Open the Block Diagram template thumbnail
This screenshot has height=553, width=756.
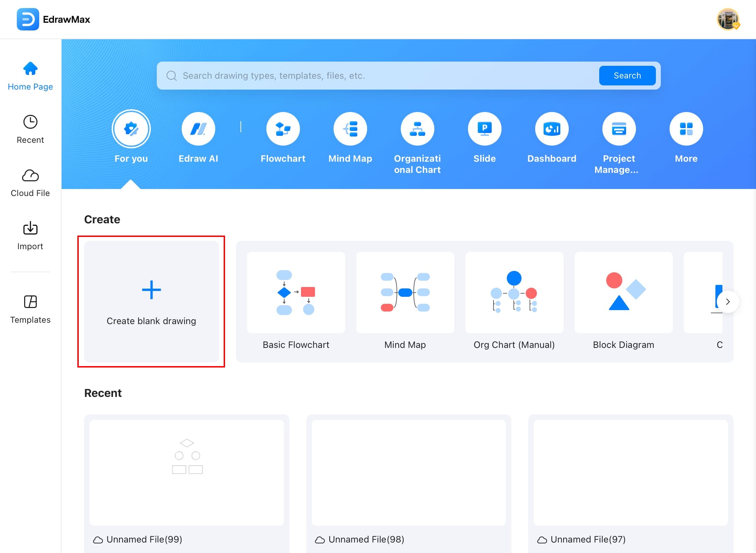[x=623, y=293]
